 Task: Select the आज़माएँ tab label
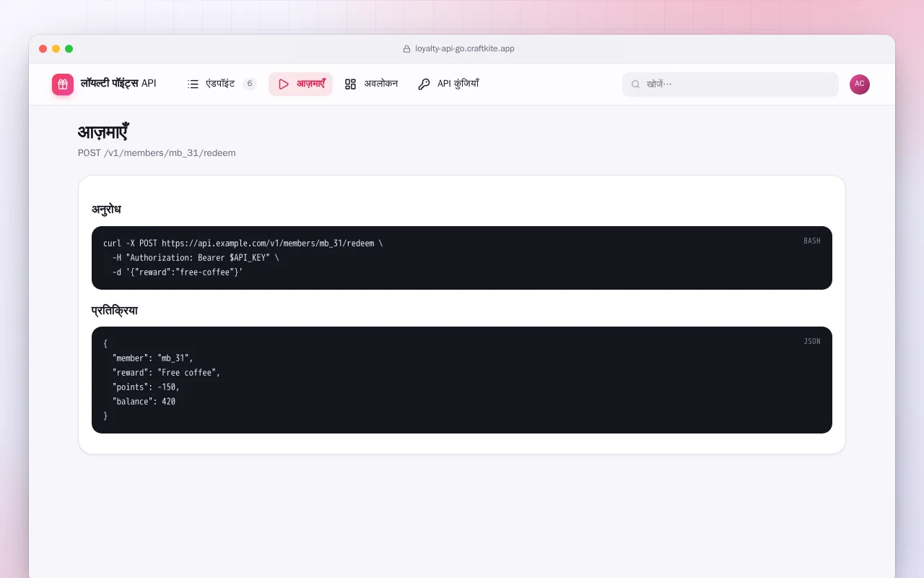(x=311, y=84)
